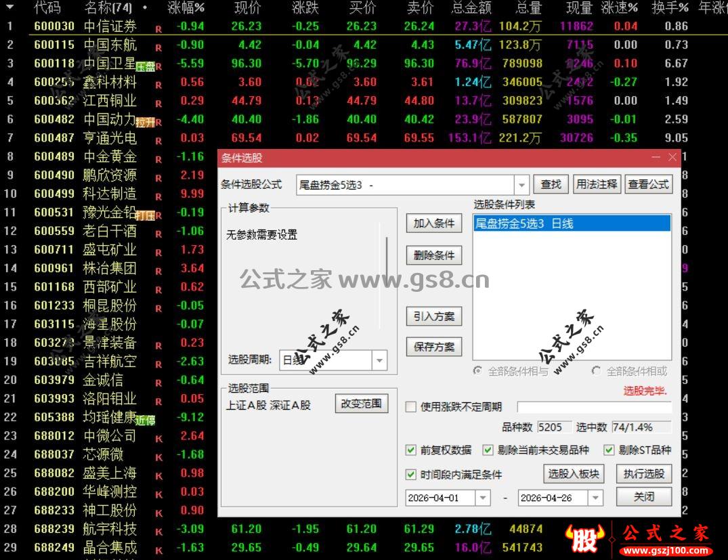
Task: Uncheck 剔除ST品种 option
Action: 609,450
